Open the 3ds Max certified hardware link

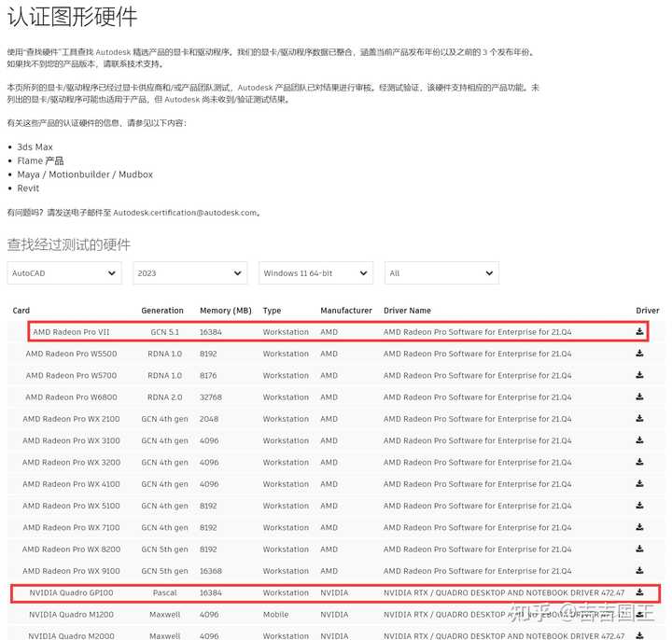(x=35, y=146)
